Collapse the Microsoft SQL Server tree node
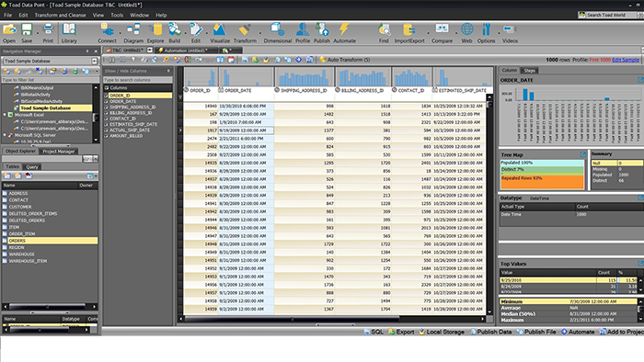 click(x=5, y=135)
